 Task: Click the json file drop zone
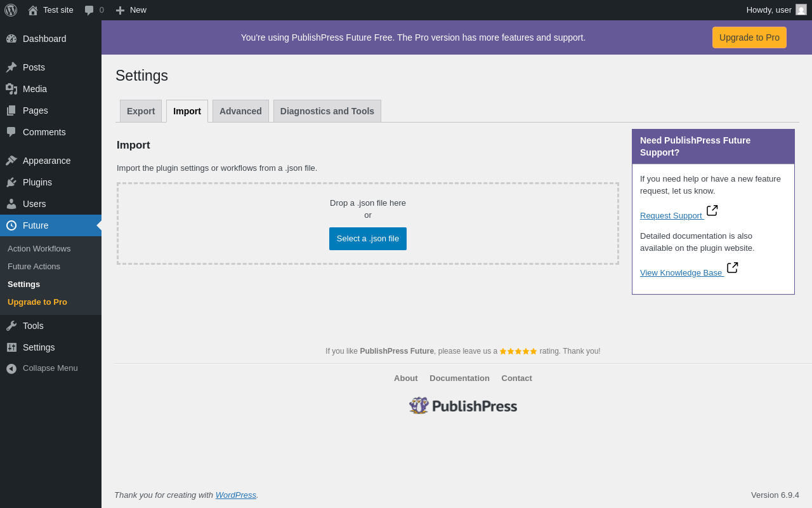point(368,224)
